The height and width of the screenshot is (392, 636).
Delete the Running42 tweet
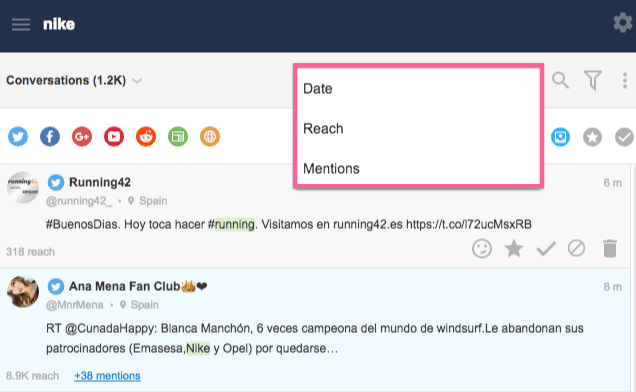610,248
